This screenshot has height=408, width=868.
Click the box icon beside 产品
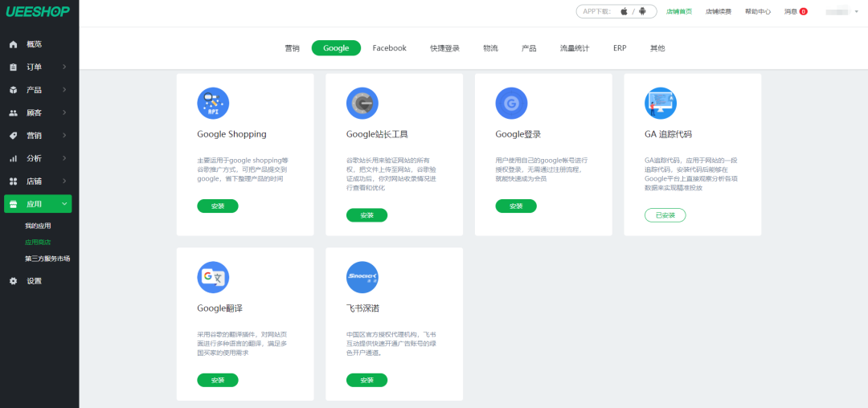(14, 90)
